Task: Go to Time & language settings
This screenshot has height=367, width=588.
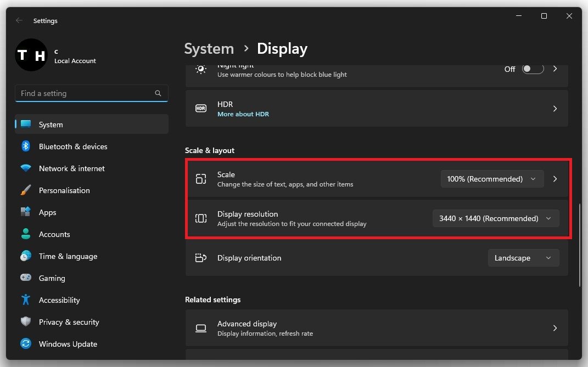Action: [68, 256]
